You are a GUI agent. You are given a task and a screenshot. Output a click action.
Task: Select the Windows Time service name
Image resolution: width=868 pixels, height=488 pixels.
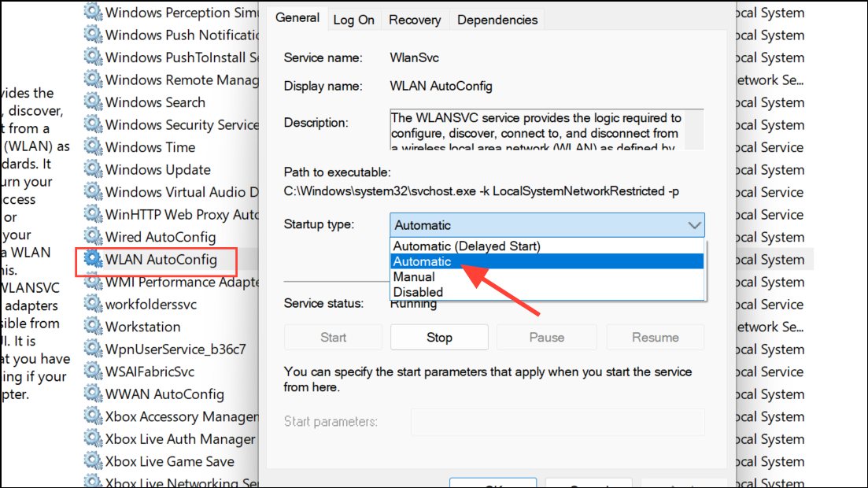click(150, 147)
